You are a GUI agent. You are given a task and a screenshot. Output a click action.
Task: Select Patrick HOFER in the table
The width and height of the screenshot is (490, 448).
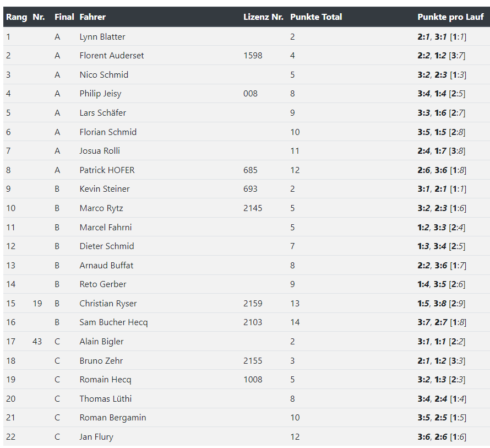click(107, 170)
